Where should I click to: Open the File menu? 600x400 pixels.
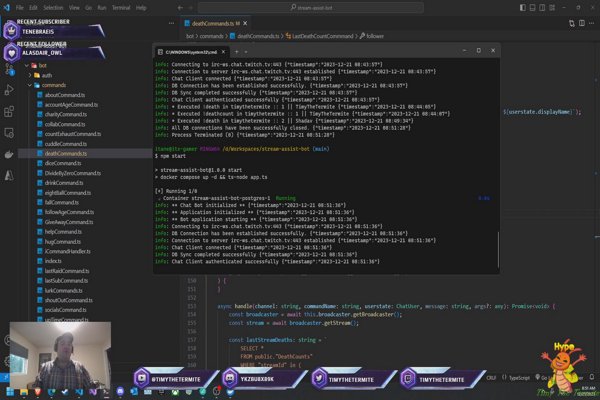[20, 8]
